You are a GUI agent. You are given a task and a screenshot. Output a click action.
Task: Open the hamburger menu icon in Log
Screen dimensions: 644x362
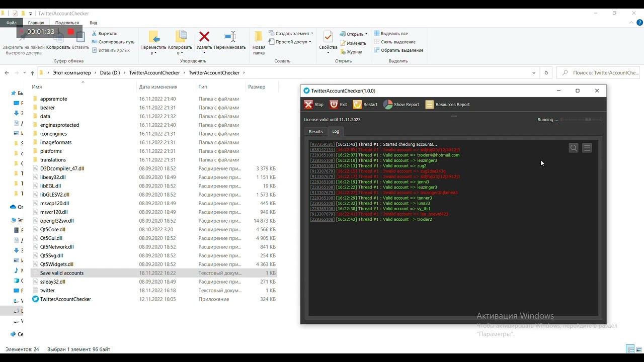point(587,148)
